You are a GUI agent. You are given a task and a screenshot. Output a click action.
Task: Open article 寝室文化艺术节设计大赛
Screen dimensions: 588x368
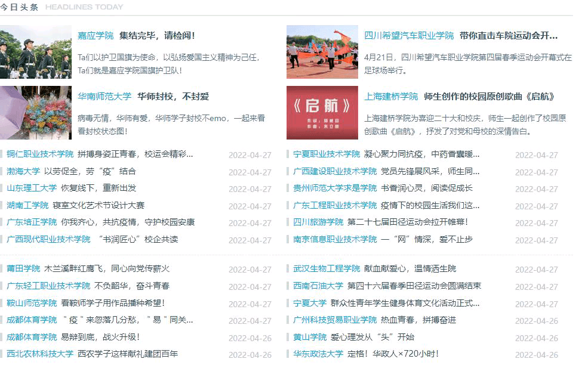point(98,205)
